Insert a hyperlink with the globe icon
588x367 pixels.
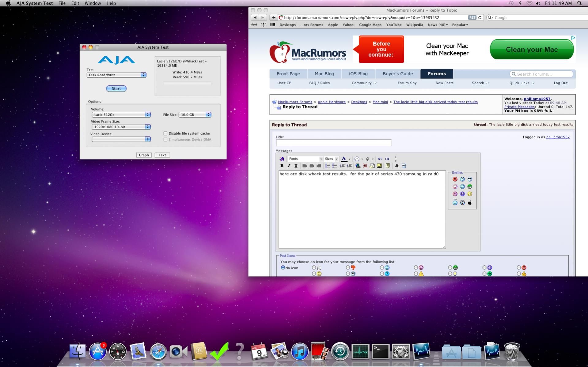pyautogui.click(x=358, y=166)
